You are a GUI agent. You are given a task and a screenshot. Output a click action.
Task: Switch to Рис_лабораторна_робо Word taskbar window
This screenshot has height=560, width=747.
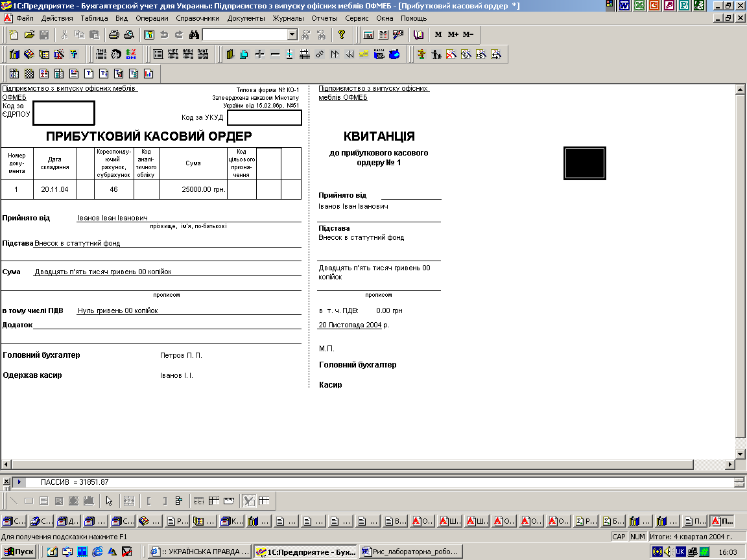[x=411, y=552]
